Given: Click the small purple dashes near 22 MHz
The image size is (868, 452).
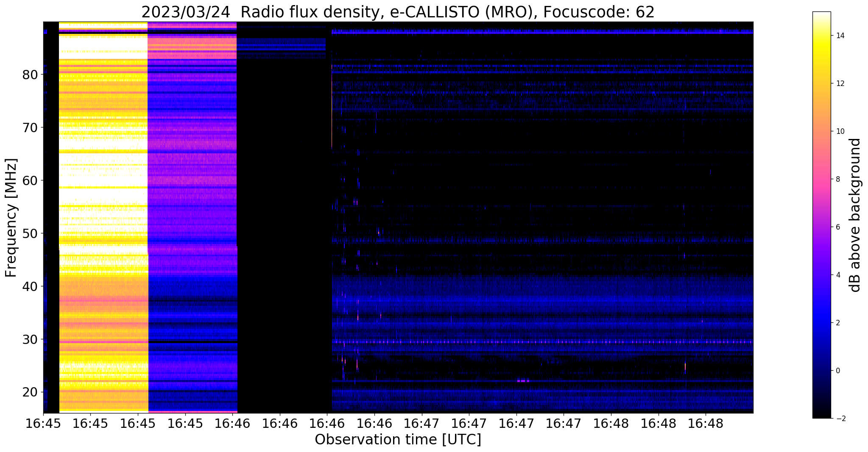Looking at the screenshot, I should click(523, 381).
